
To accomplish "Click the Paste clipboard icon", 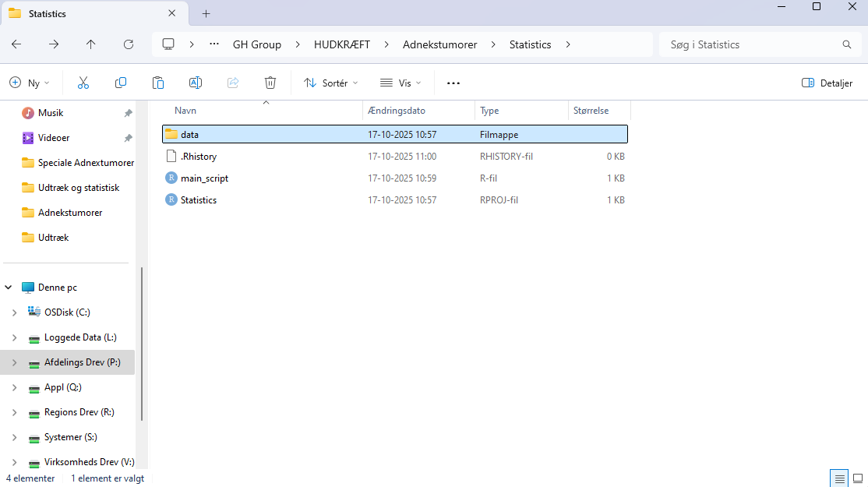I will click(x=158, y=83).
